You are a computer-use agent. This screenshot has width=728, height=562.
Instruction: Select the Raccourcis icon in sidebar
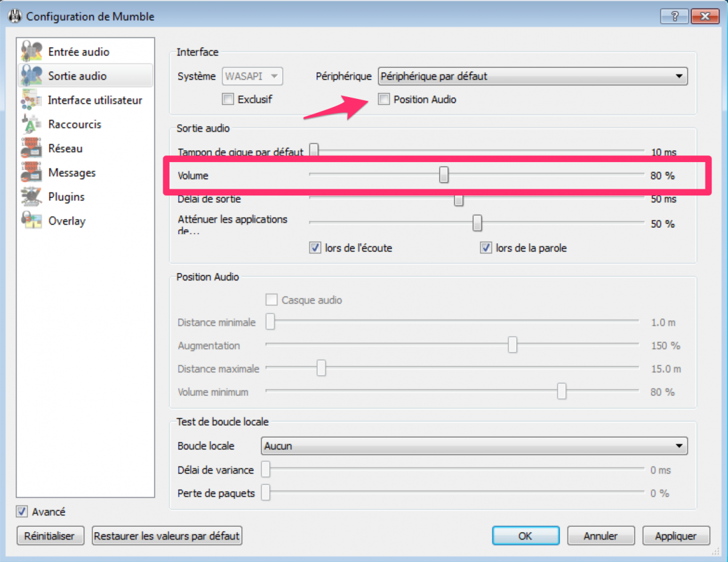[31, 124]
